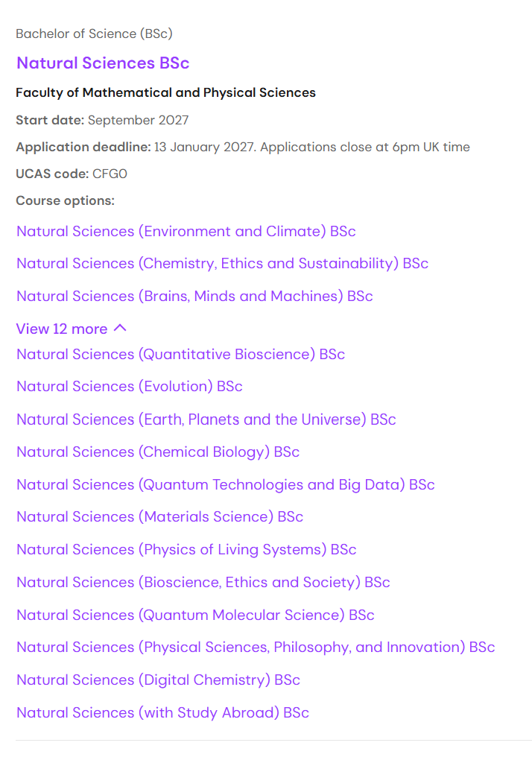Open the Natural Sciences (Evolution) BSc link
532x766 pixels.
tap(130, 386)
